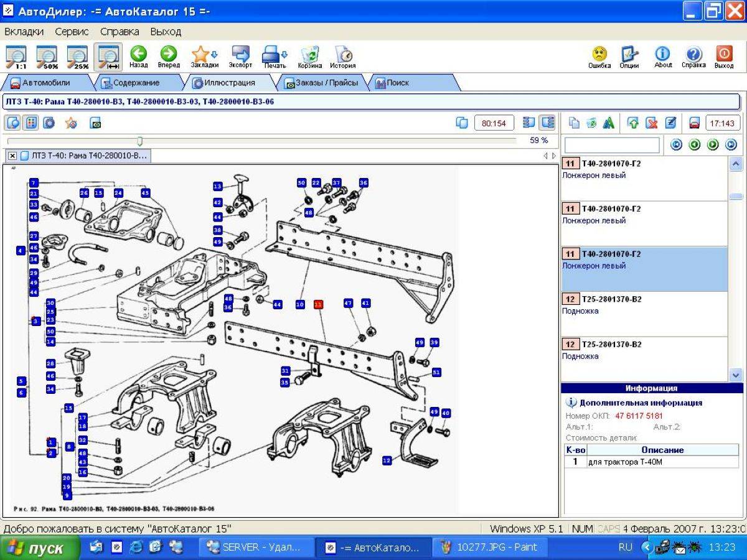747x560 pixels.
Task: Click the copy icon in parts panel
Action: pos(574,123)
